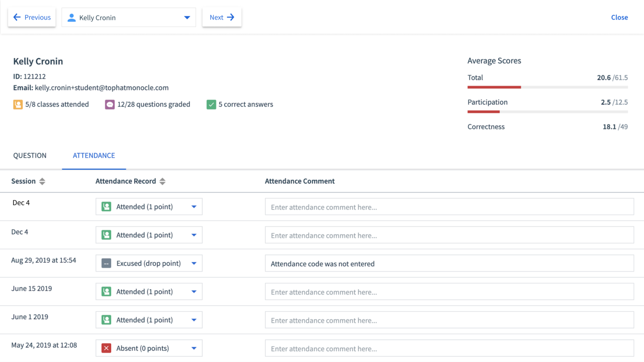Expand the Excused (drop point) dropdown

tap(194, 264)
